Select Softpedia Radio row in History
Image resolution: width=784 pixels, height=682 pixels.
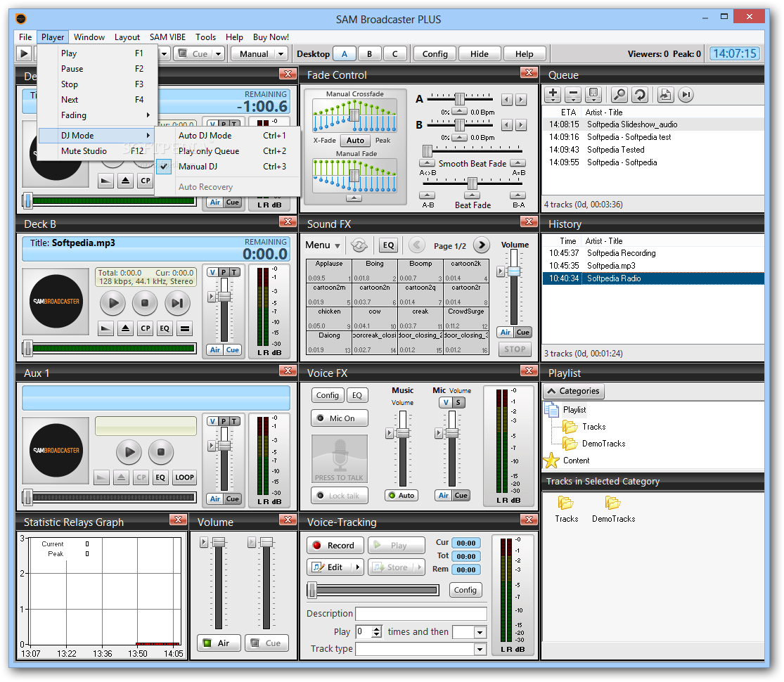[x=653, y=278]
